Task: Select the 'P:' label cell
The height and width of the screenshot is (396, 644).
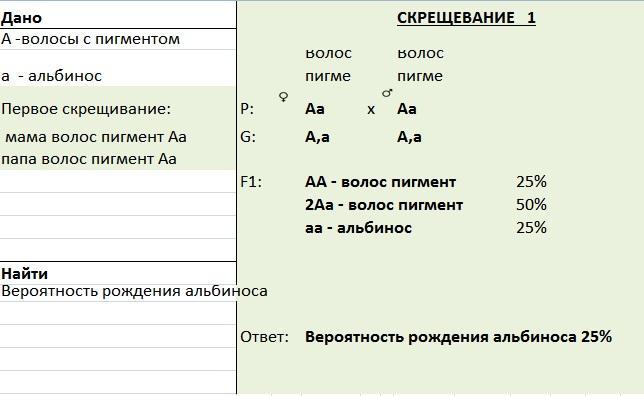Action: [x=247, y=109]
